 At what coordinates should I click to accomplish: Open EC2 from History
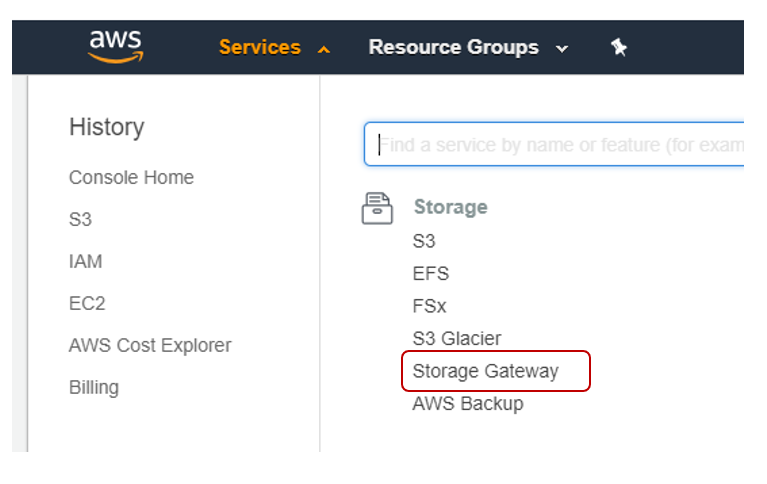[87, 304]
